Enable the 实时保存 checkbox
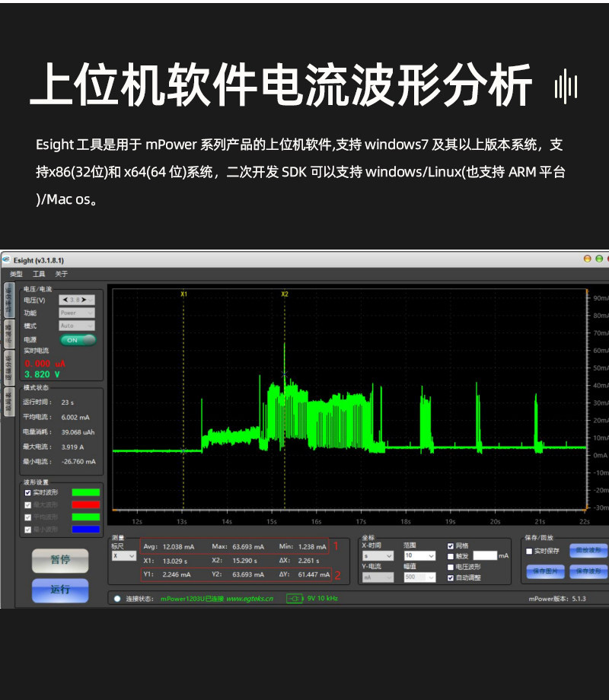The width and height of the screenshot is (609, 700). tap(529, 551)
